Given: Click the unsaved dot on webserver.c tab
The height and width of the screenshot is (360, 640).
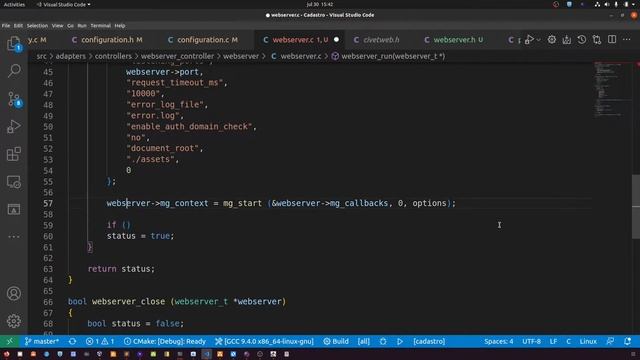Looking at the screenshot, I should (336, 40).
